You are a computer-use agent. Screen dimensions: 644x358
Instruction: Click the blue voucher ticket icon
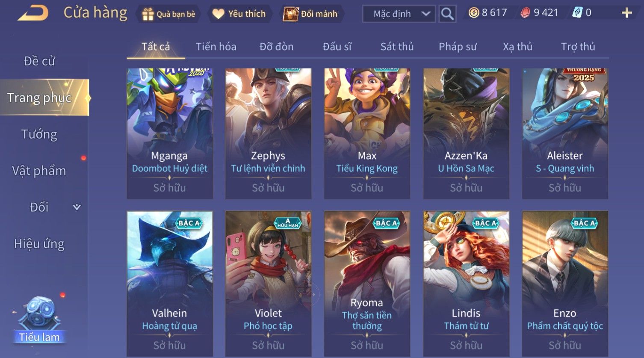pyautogui.click(x=577, y=13)
